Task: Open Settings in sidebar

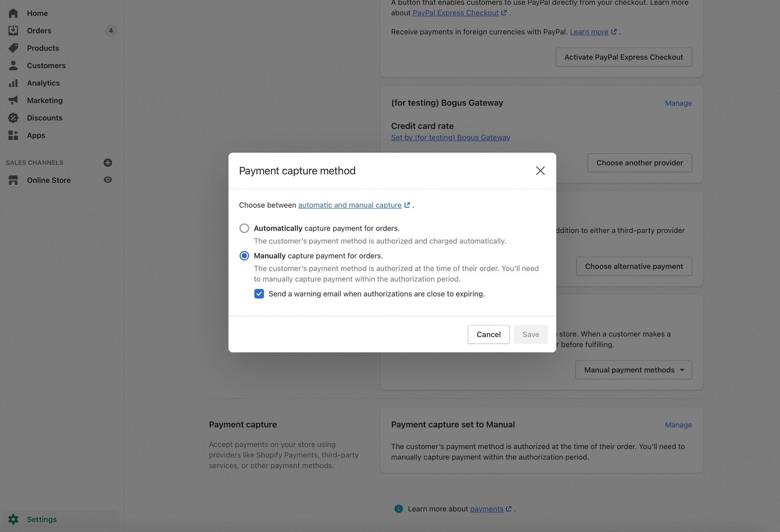Action: click(x=42, y=519)
